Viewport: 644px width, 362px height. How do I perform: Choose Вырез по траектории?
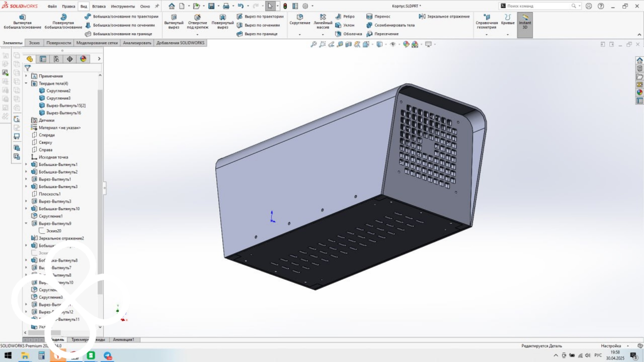(x=260, y=17)
